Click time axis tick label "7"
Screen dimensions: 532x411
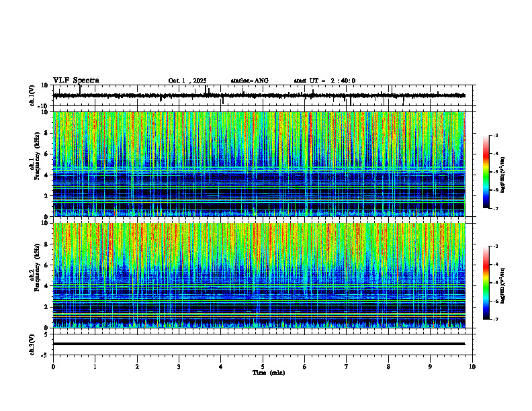tap(347, 367)
